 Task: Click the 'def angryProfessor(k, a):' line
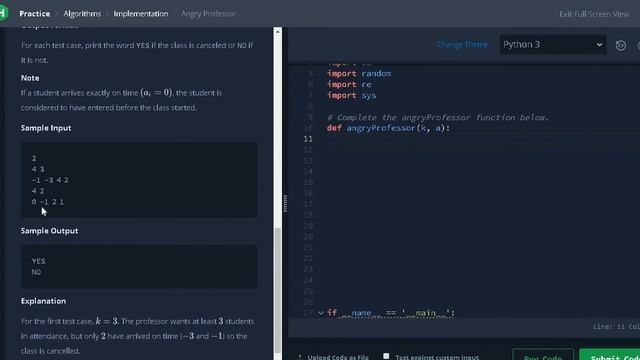click(388, 128)
